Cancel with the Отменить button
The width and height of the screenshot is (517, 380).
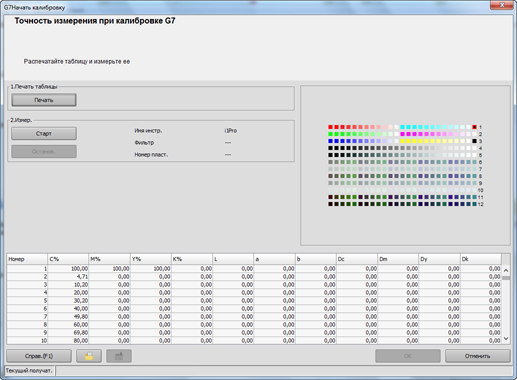(478, 356)
